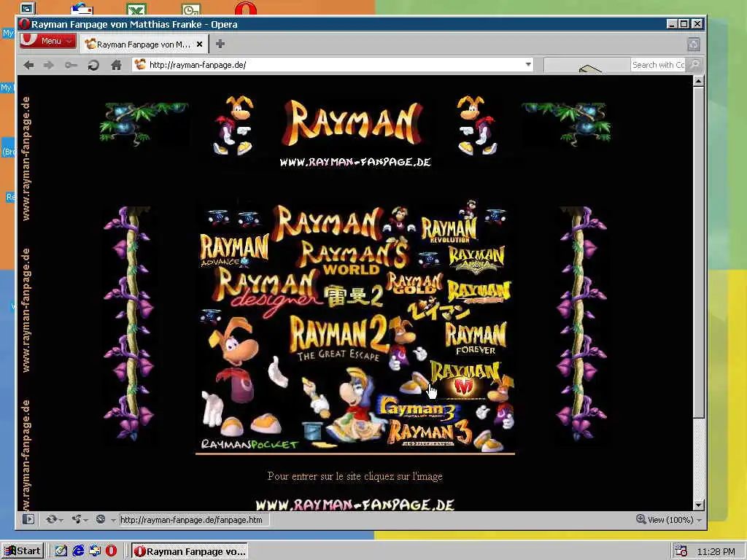Click the Rayman logos collage image

355,326
